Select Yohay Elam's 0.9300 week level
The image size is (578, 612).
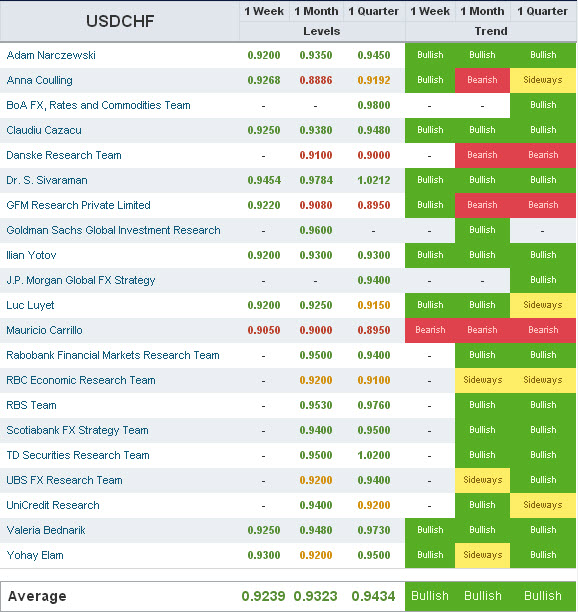[264, 555]
